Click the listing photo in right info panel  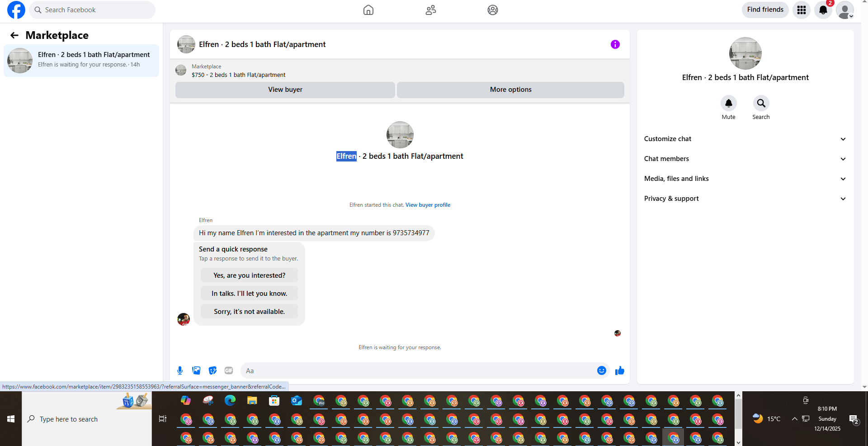(745, 53)
